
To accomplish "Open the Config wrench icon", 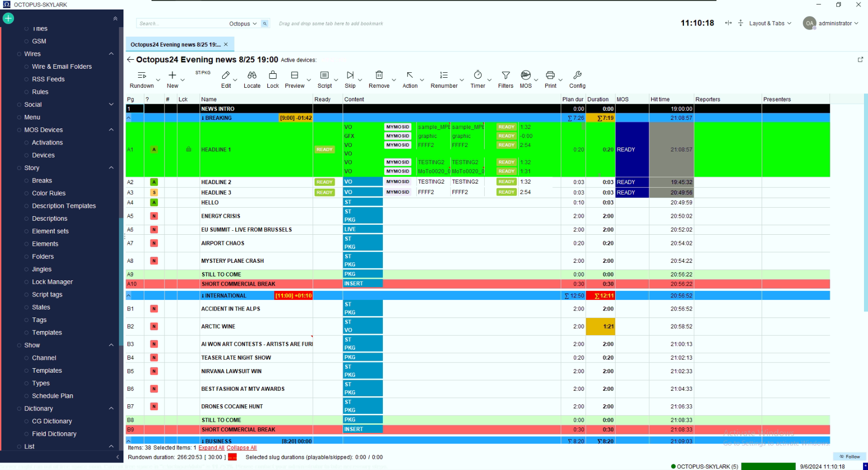I will 577,75.
